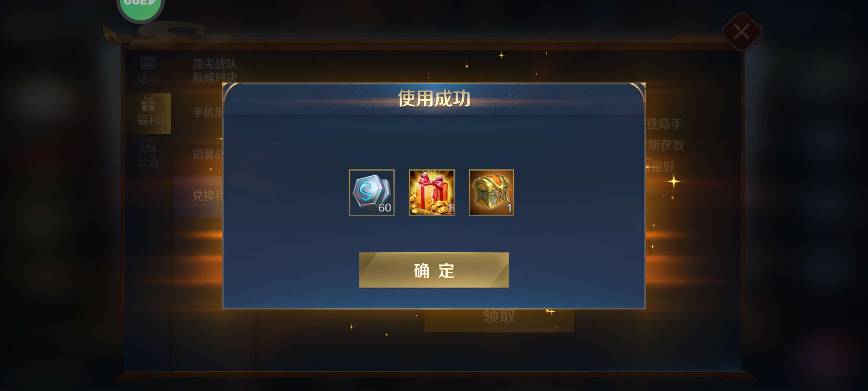Click the 登陆手 text on right
Screen dimensions: 868x391
(664, 124)
